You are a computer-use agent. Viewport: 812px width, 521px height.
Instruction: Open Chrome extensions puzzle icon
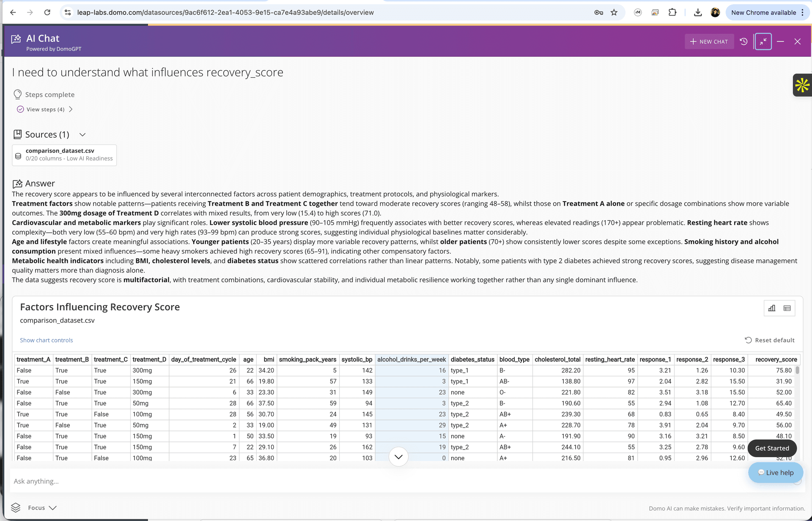pyautogui.click(x=672, y=13)
